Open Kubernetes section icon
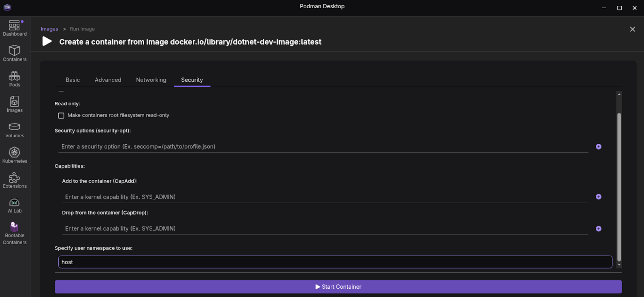Viewport: 644px width, 297px height. (15, 155)
